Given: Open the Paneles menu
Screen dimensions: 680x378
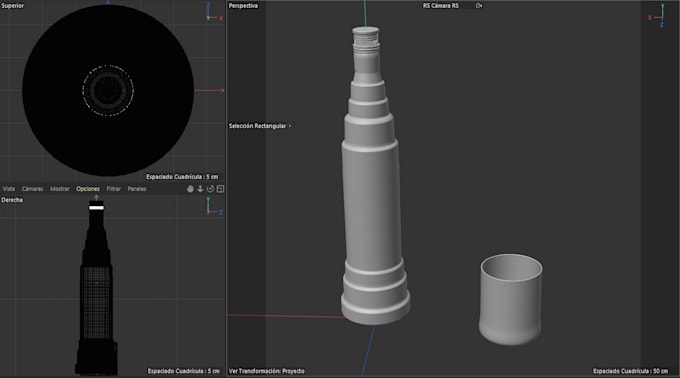Looking at the screenshot, I should pyautogui.click(x=137, y=189).
